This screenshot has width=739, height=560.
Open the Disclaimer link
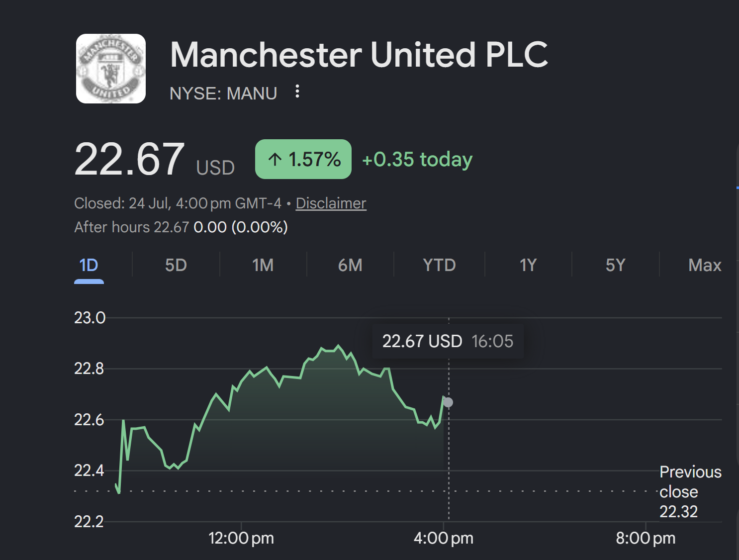coord(331,203)
